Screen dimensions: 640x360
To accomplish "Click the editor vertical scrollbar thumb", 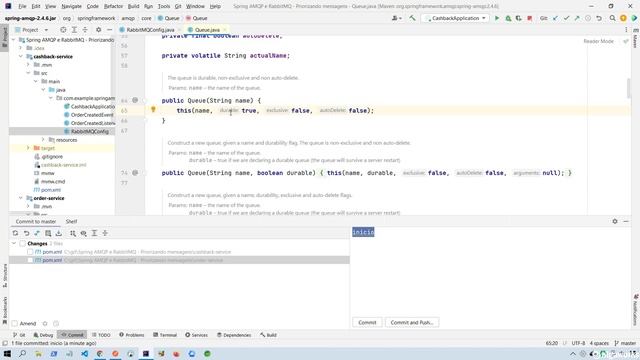I will point(628,88).
